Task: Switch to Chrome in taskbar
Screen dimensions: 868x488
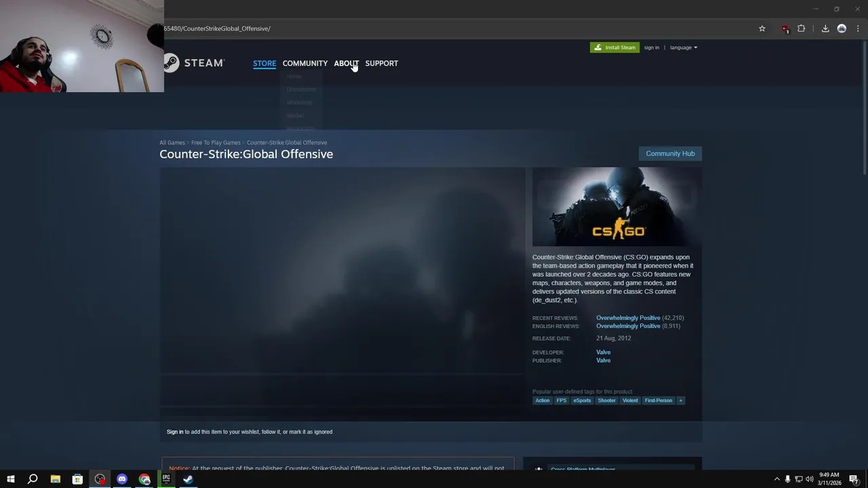Action: pyautogui.click(x=144, y=479)
